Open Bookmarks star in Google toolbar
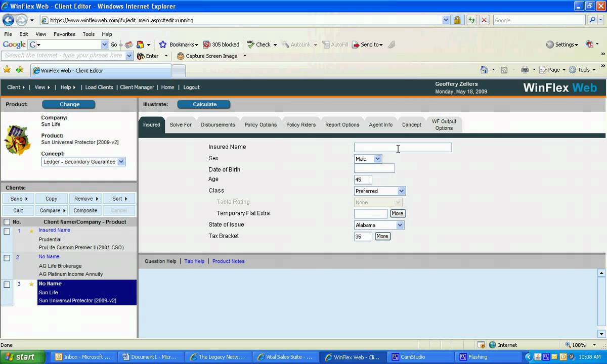Screen dimensions: 607x364 [163, 44]
